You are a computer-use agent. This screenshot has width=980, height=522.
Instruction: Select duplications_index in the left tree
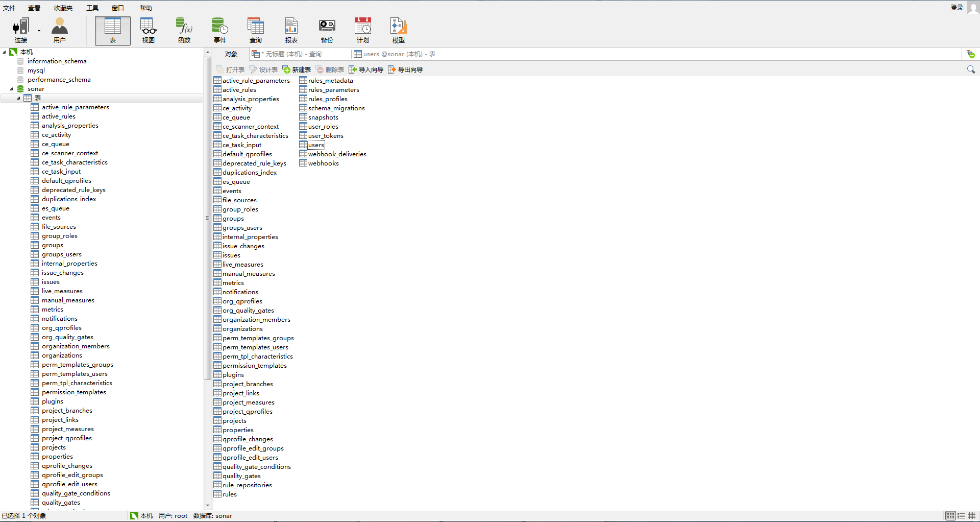(x=68, y=199)
